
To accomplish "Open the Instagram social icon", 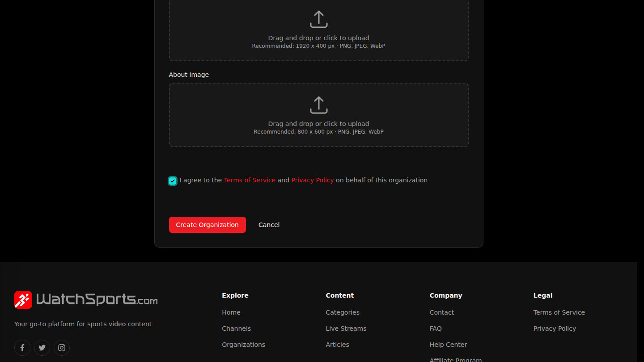I will click(62, 348).
